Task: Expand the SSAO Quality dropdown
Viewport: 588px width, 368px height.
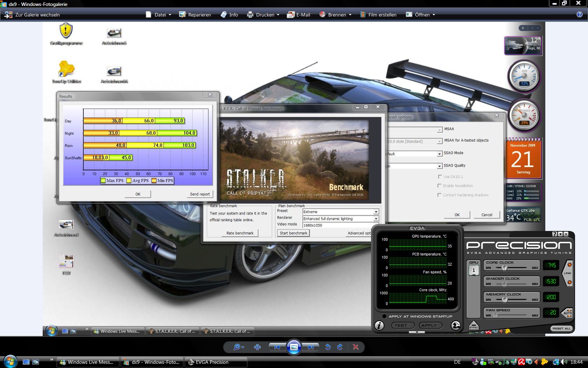Action: tap(439, 166)
